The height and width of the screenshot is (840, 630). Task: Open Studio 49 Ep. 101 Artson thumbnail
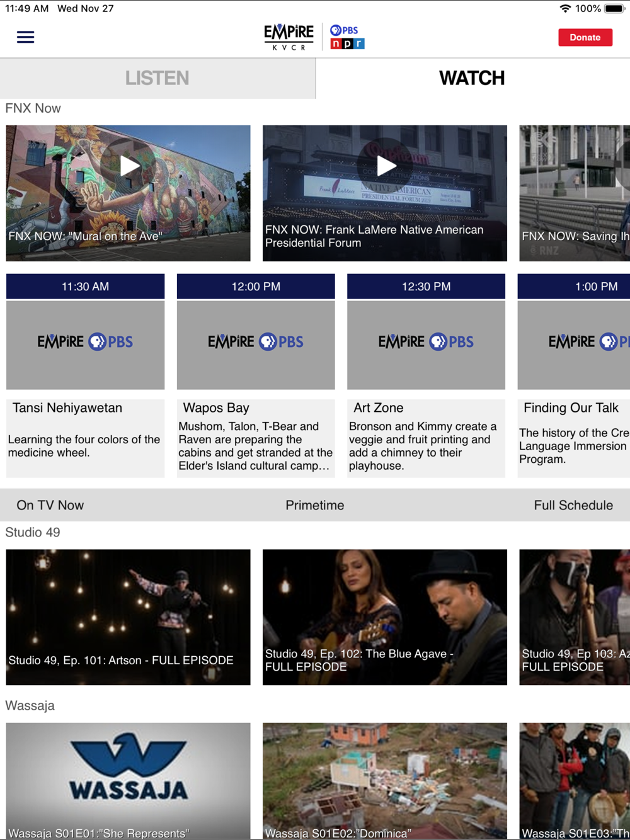pos(129,617)
